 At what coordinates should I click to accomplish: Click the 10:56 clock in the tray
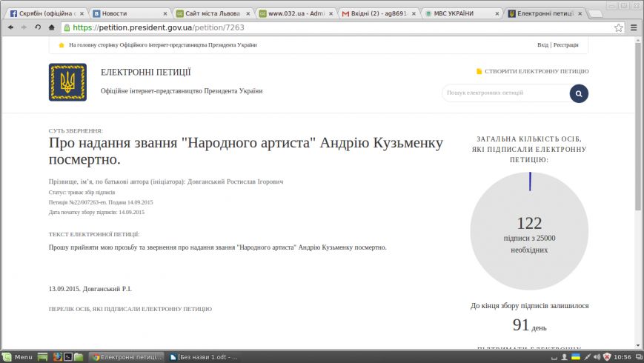click(x=623, y=357)
